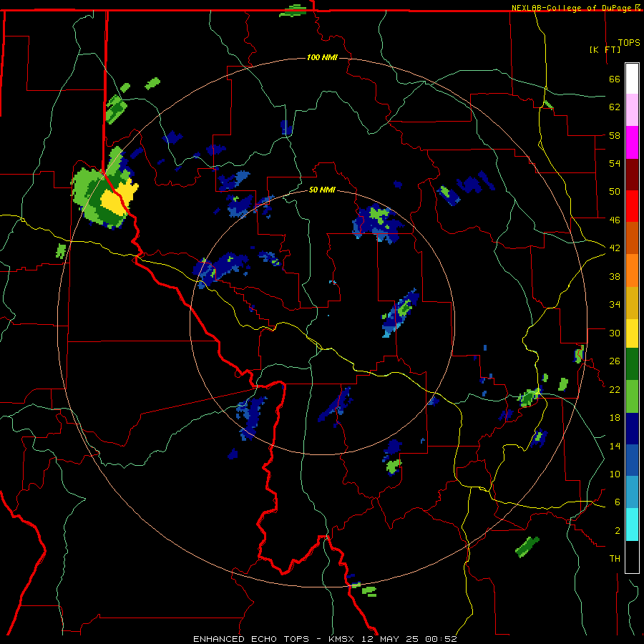The image size is (644, 644).
Task: Click the legend value 18
Action: (x=615, y=418)
